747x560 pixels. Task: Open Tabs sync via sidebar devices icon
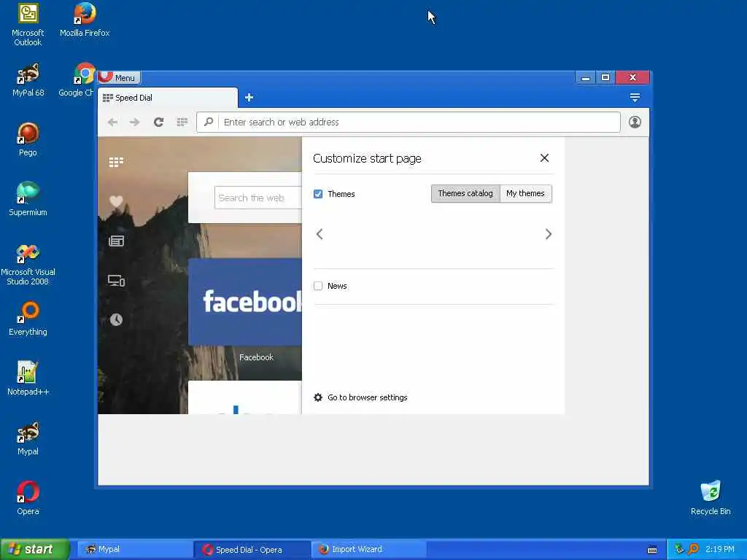click(116, 281)
